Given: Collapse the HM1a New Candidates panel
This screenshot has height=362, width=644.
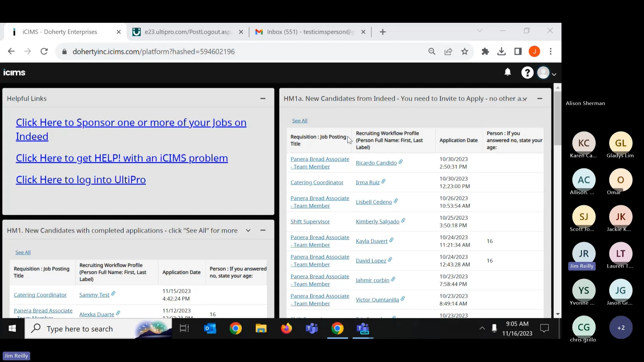Looking at the screenshot, I should coord(540,99).
